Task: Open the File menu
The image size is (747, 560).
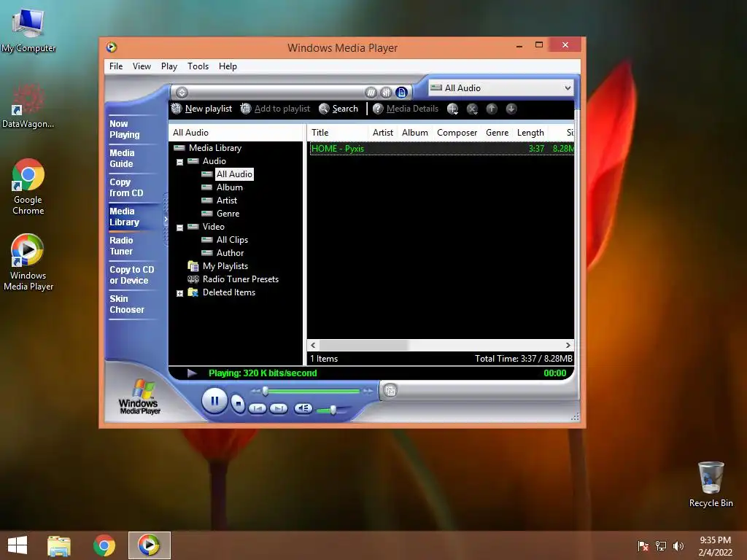Action: coord(116,66)
